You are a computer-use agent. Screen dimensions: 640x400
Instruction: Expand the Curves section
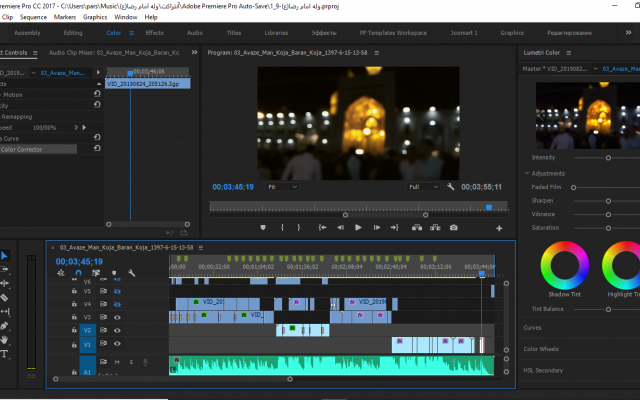coord(533,328)
